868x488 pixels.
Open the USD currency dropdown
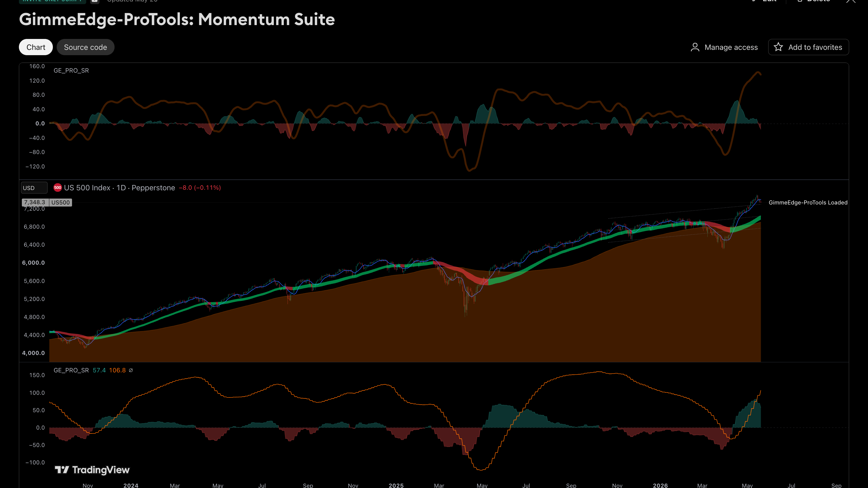(x=34, y=188)
